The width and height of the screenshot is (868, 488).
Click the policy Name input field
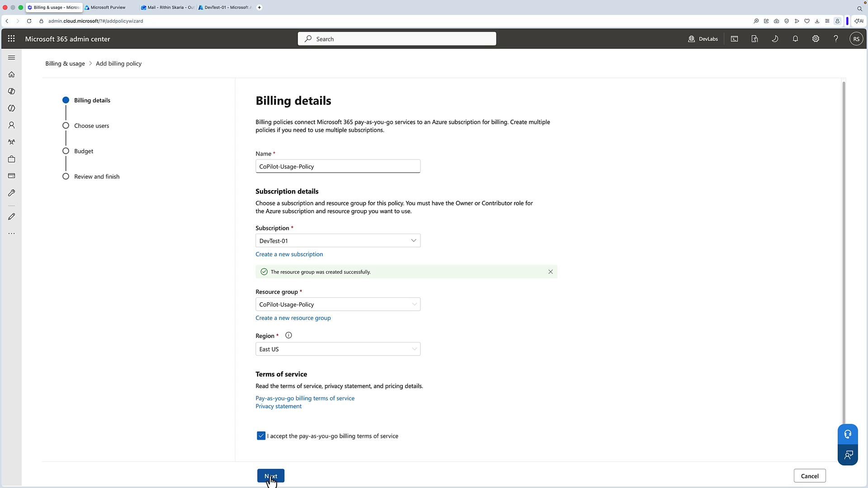(x=338, y=166)
